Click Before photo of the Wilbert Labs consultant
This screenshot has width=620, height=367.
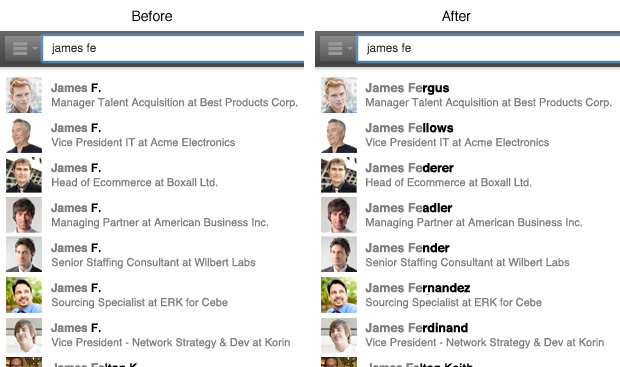tap(24, 255)
